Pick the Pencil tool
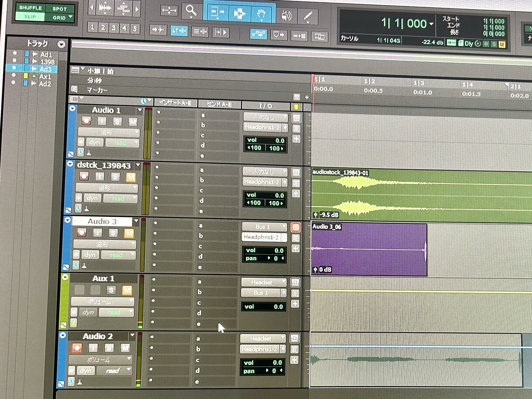 click(x=308, y=17)
